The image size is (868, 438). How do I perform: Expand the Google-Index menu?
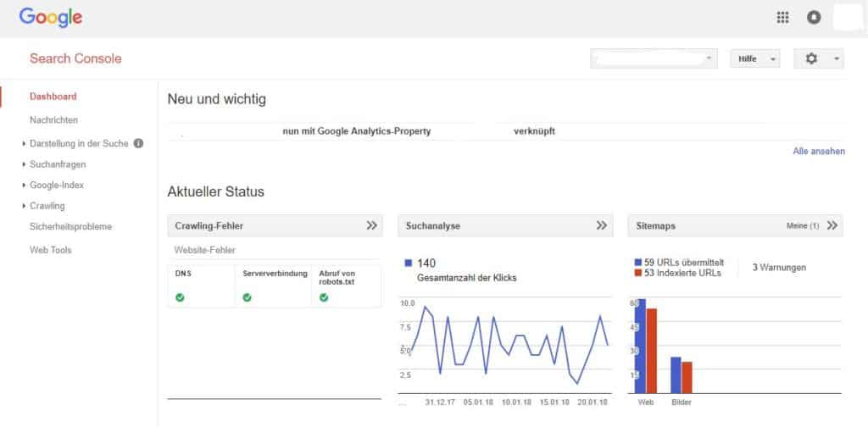(24, 186)
